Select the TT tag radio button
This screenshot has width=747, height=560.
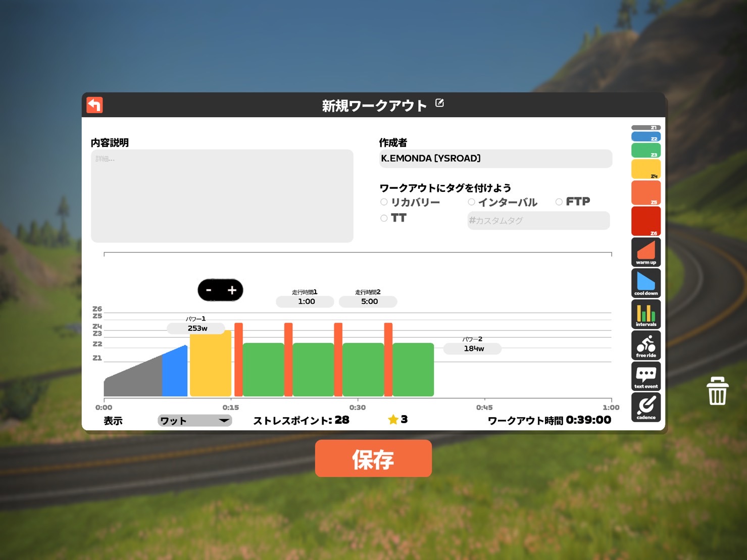tap(384, 218)
